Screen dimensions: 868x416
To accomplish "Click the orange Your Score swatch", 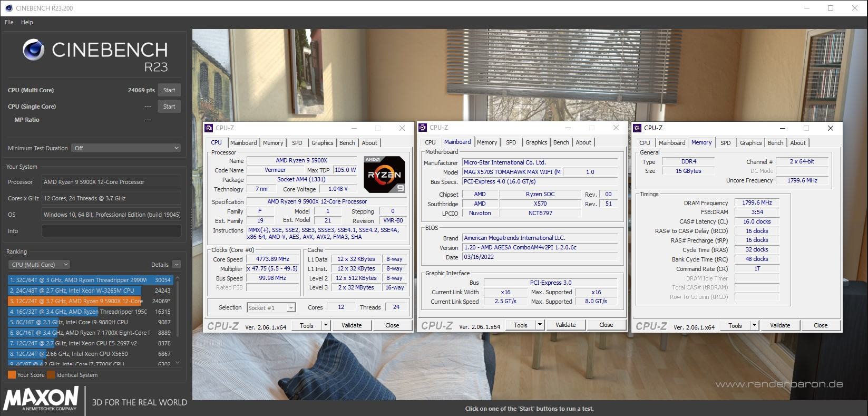I will click(x=12, y=375).
